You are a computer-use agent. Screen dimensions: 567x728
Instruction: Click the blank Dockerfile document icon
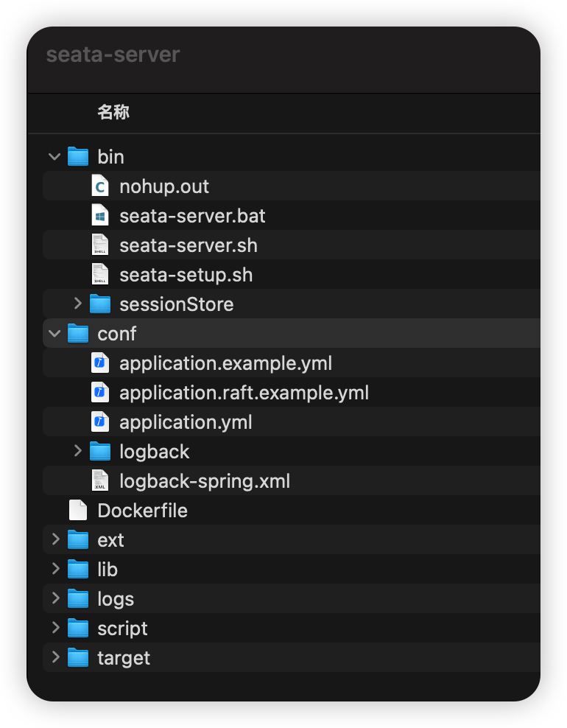[77, 511]
